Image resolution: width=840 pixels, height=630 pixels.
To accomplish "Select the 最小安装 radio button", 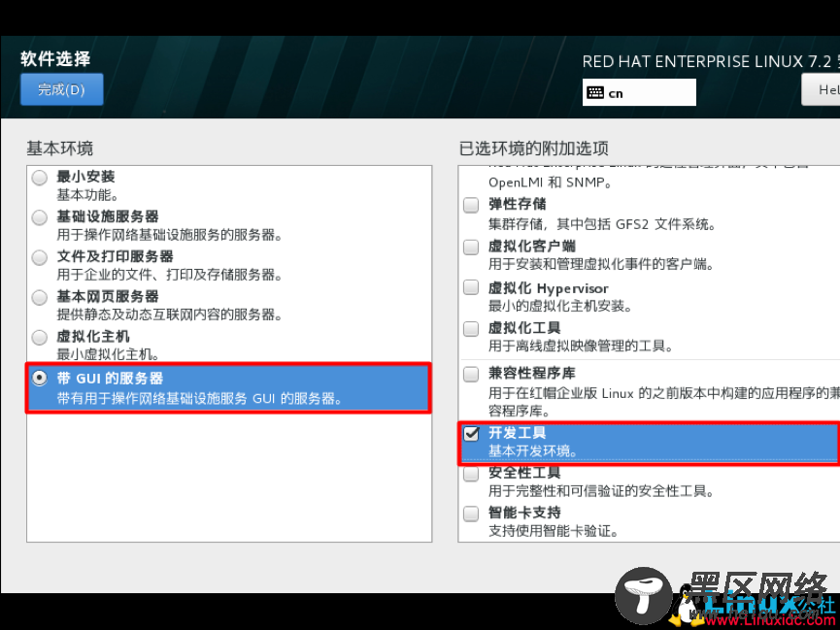I will coord(40,178).
